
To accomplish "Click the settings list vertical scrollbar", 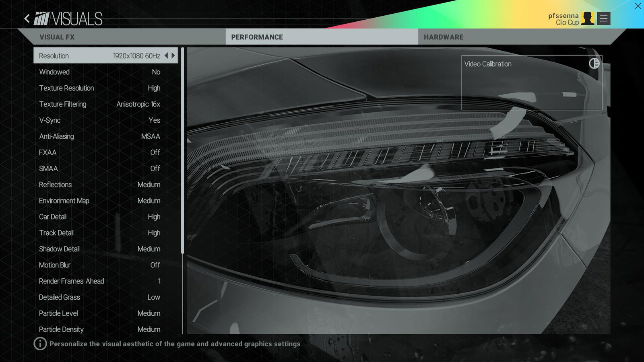I will click(183, 151).
